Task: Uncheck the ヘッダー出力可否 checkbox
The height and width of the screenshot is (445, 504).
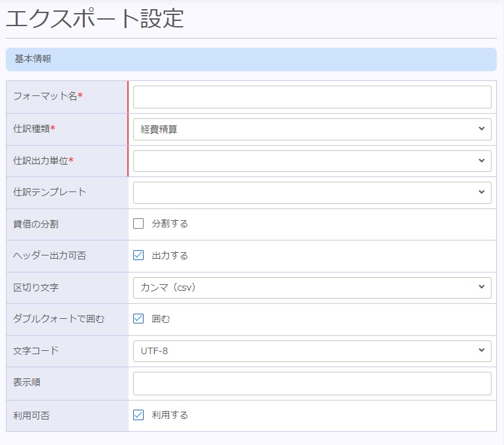Action: click(138, 255)
